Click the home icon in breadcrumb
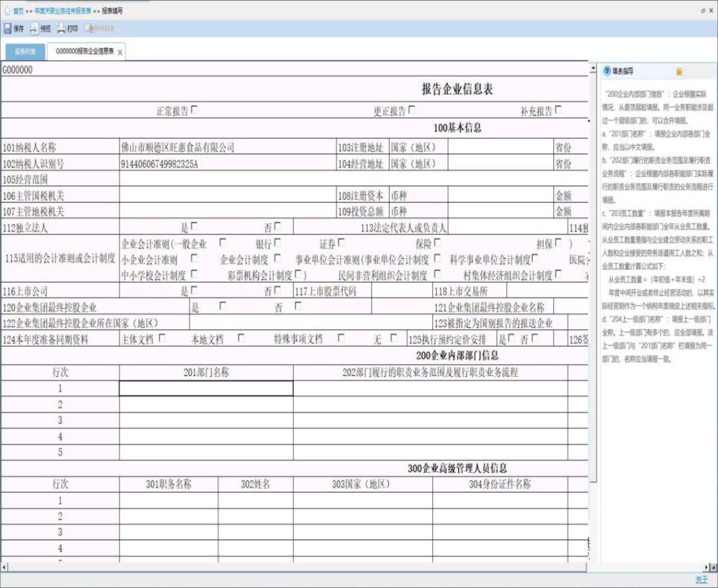Viewport: 718px width, 588px height. coord(7,11)
